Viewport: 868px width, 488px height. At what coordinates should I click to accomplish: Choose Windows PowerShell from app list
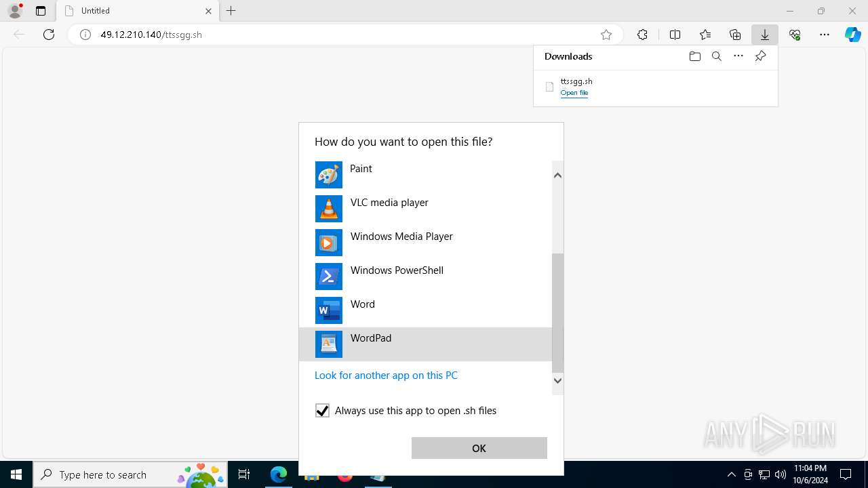coord(425,277)
